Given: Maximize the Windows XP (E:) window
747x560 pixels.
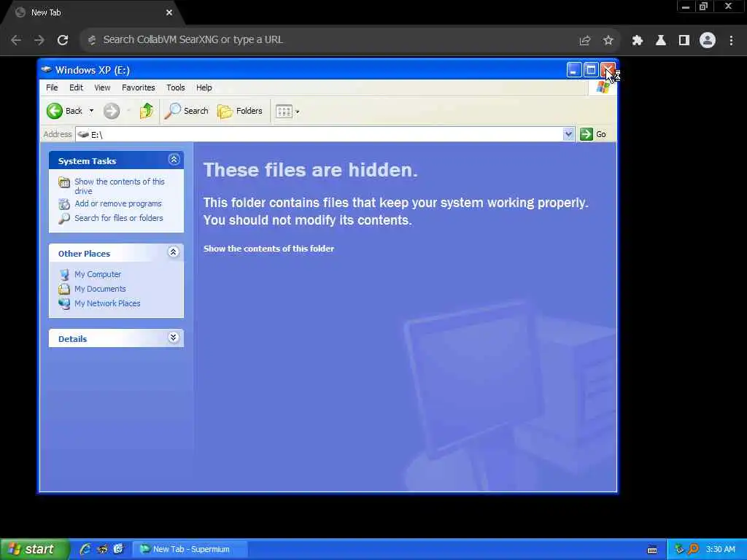Looking at the screenshot, I should pos(591,70).
